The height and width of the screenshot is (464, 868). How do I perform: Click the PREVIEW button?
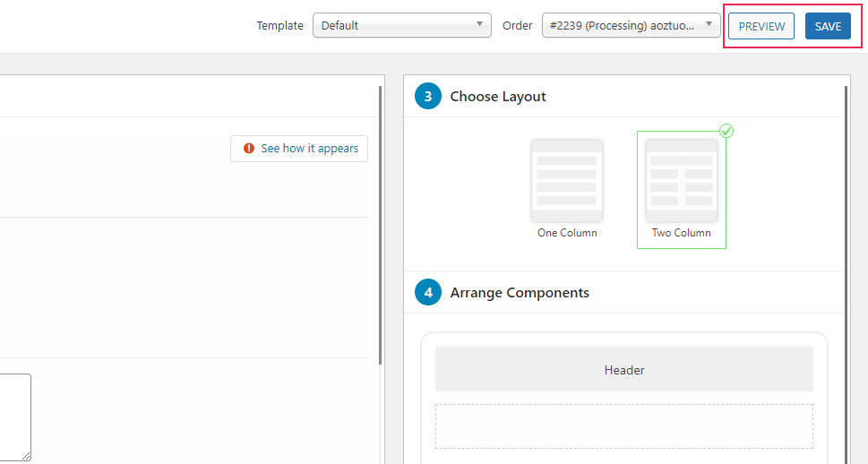click(761, 26)
